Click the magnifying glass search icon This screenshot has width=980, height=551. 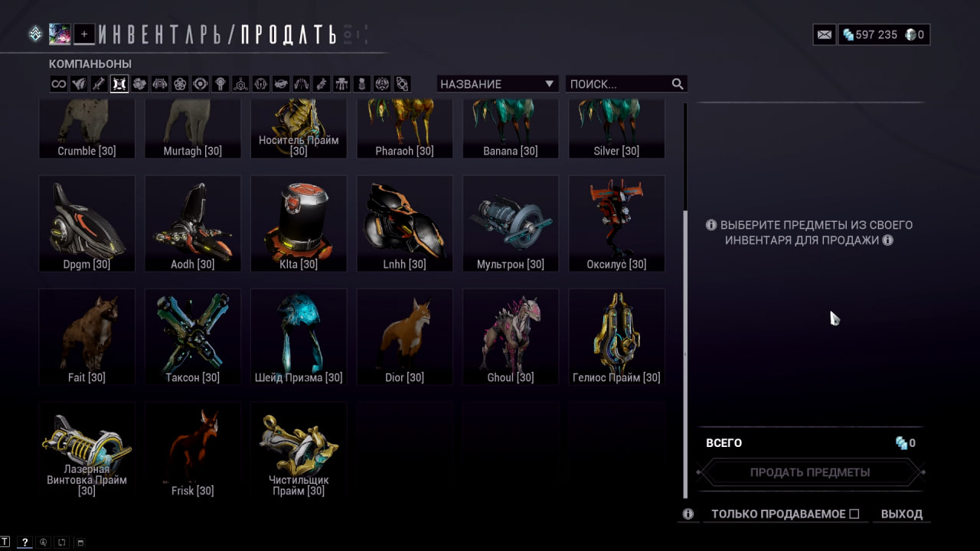coord(678,84)
